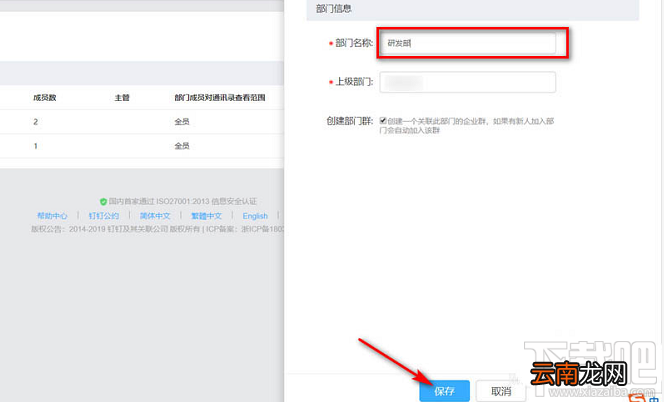Click the 版权公告 copyright line
The image size is (664, 402).
coord(157,229)
